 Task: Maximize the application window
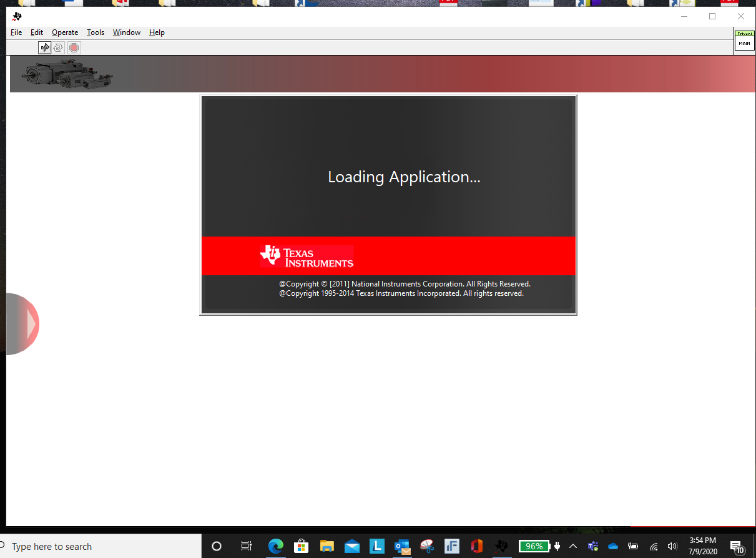[712, 16]
